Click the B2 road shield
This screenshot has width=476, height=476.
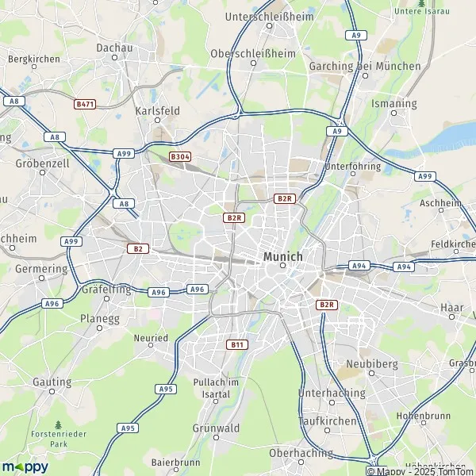tap(138, 248)
